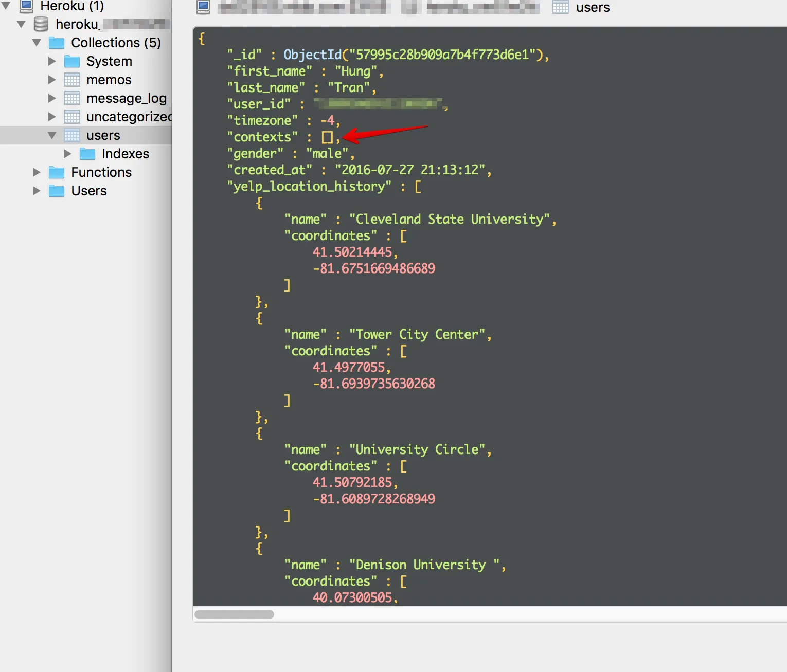
Task: Click the users table icon in breadcrumb
Action: click(x=561, y=7)
